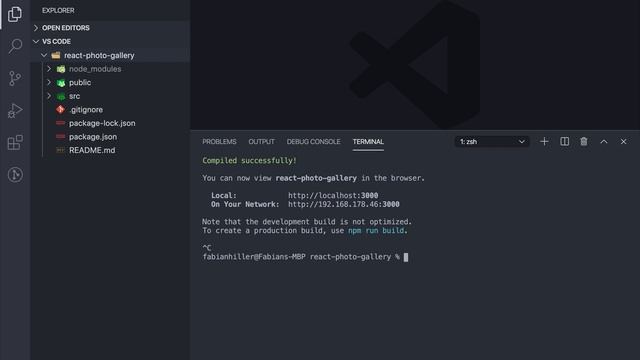Click the VS CODE section label
This screenshot has height=360, width=640.
pos(56,41)
